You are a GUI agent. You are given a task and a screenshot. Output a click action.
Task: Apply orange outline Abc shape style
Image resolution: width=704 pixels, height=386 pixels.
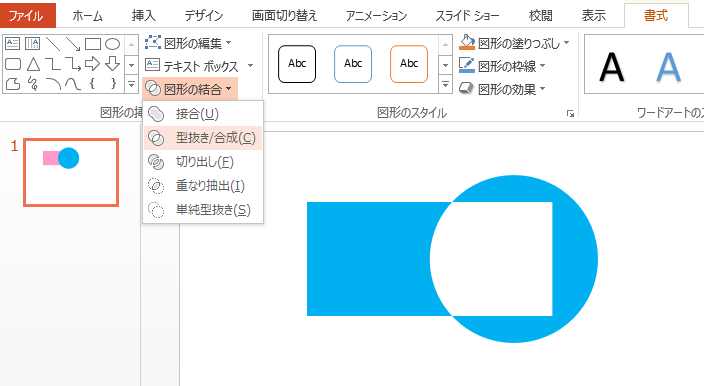[x=409, y=64]
